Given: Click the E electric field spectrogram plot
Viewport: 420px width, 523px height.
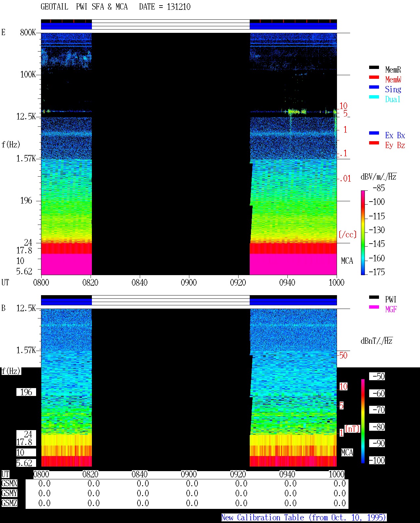Looking at the screenshot, I should (x=189, y=154).
